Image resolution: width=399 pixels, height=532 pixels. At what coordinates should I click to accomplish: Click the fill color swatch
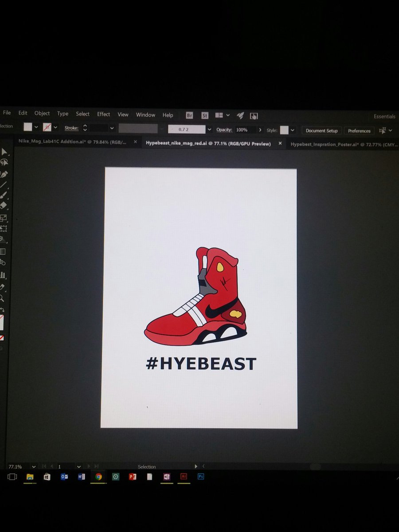[x=28, y=127]
